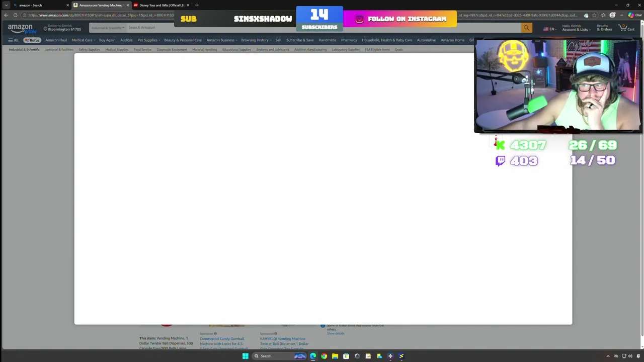The height and width of the screenshot is (362, 644).
Task: Click Diagnostic Equipment subcategory
Action: tap(172, 50)
